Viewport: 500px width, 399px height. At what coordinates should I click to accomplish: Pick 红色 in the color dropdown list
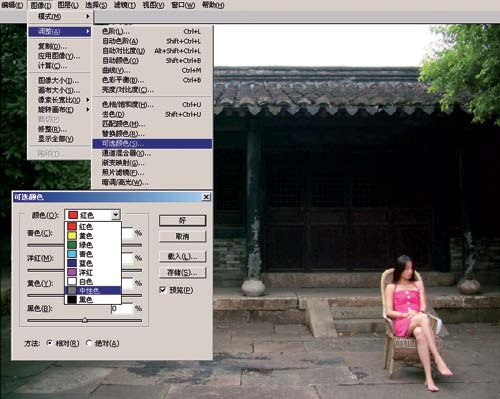93,227
